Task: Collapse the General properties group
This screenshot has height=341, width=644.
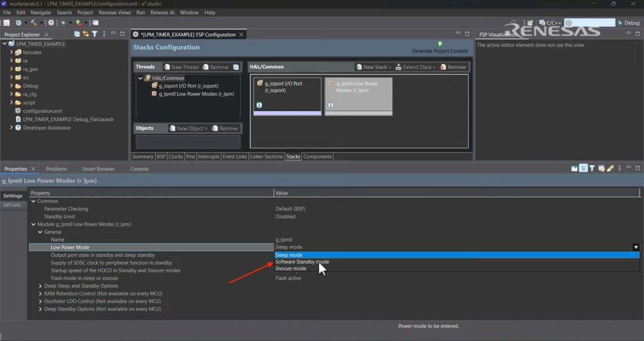Action: 41,232
